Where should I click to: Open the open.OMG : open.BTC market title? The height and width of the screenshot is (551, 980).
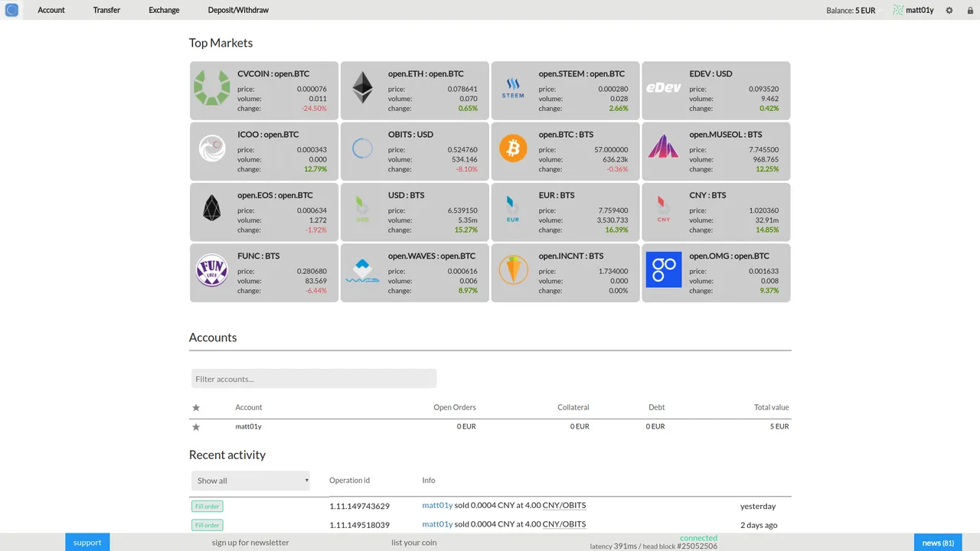point(729,256)
